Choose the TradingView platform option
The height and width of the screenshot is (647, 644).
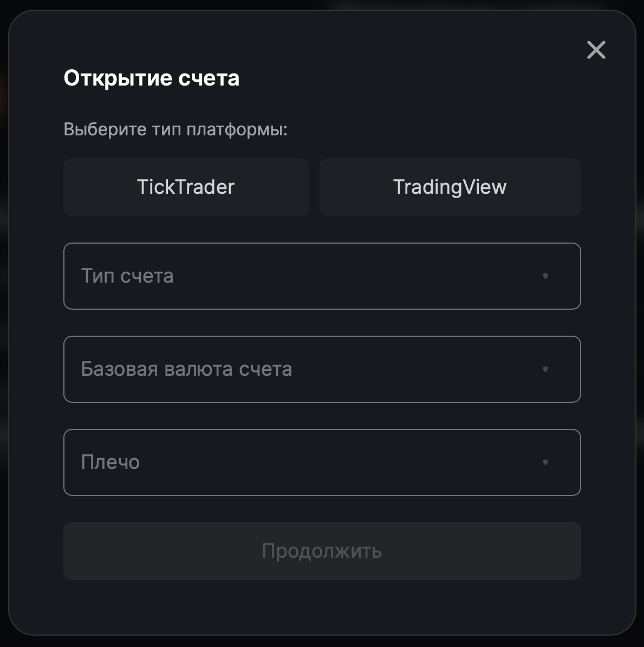click(450, 187)
